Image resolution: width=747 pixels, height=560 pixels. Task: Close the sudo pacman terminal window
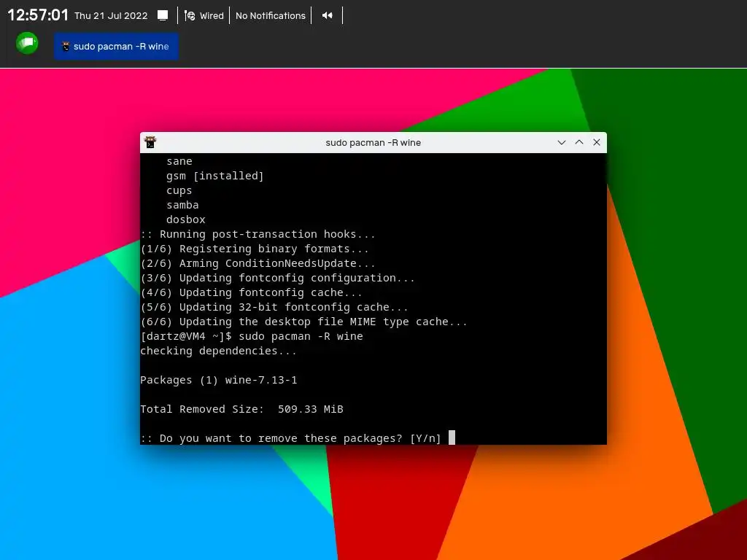(597, 142)
